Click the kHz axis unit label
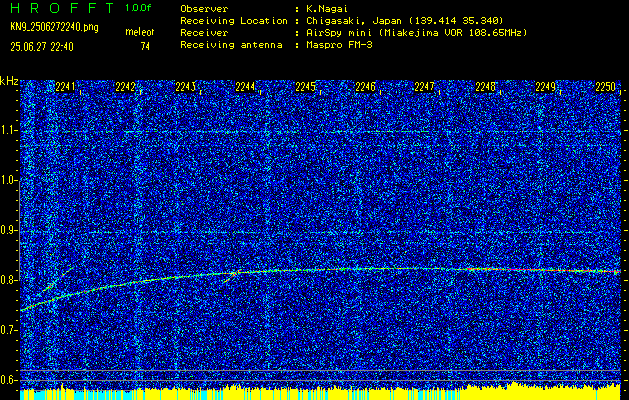629x400 pixels. pos(9,81)
